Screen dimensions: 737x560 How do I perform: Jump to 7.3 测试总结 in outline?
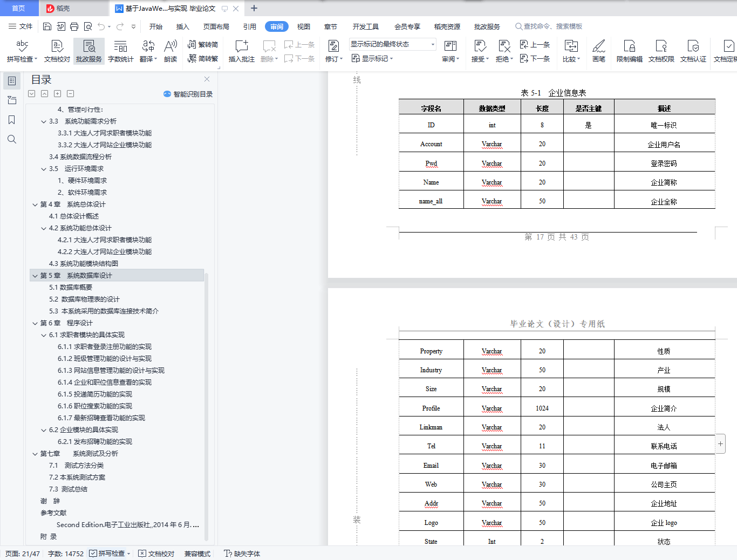[x=68, y=489]
